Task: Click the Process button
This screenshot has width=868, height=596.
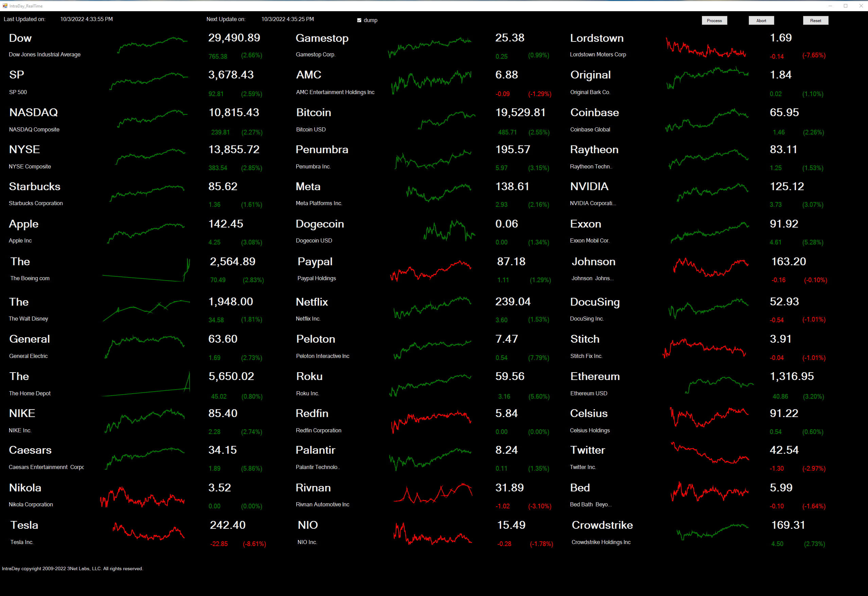Action: [714, 20]
